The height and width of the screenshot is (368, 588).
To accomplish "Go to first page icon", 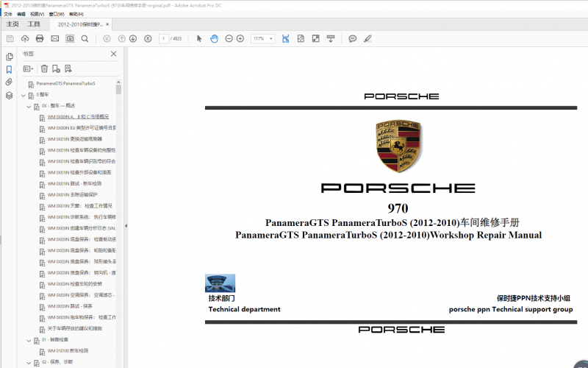I will (x=107, y=38).
